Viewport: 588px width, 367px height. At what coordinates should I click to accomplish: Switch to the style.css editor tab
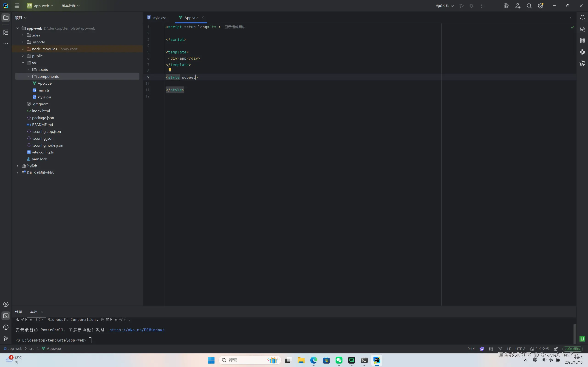point(159,18)
